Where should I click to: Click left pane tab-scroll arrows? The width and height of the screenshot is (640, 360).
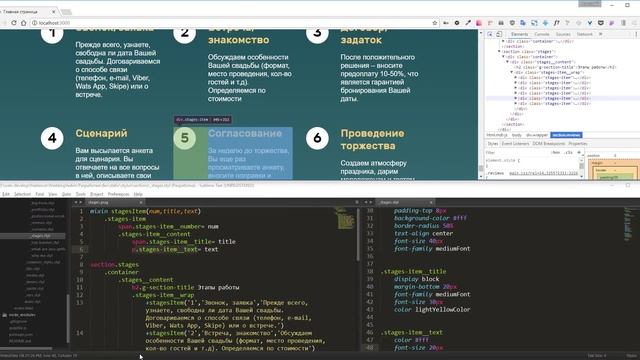(x=78, y=202)
